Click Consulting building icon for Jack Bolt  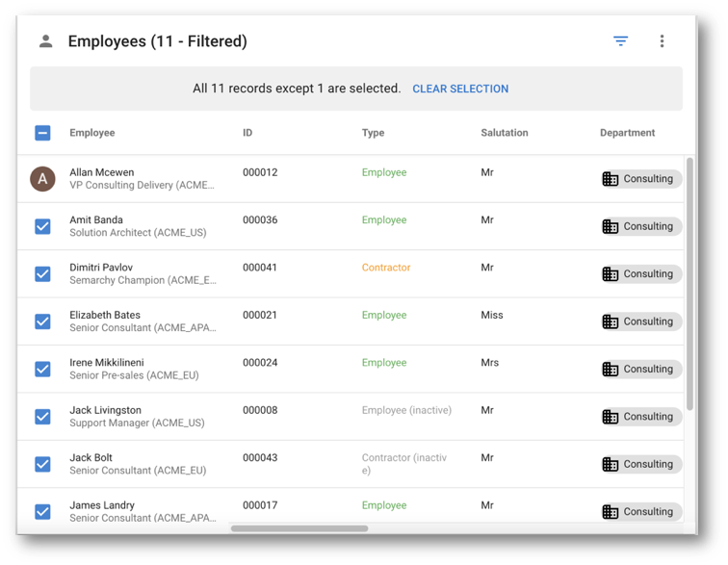coord(610,464)
